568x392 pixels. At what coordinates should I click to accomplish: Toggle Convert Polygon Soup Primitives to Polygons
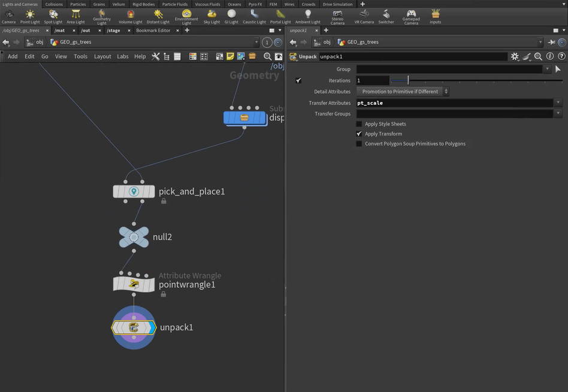click(x=359, y=144)
